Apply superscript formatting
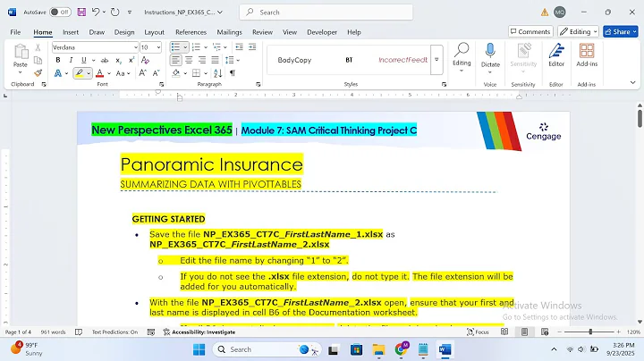644x361 pixels. (x=131, y=60)
